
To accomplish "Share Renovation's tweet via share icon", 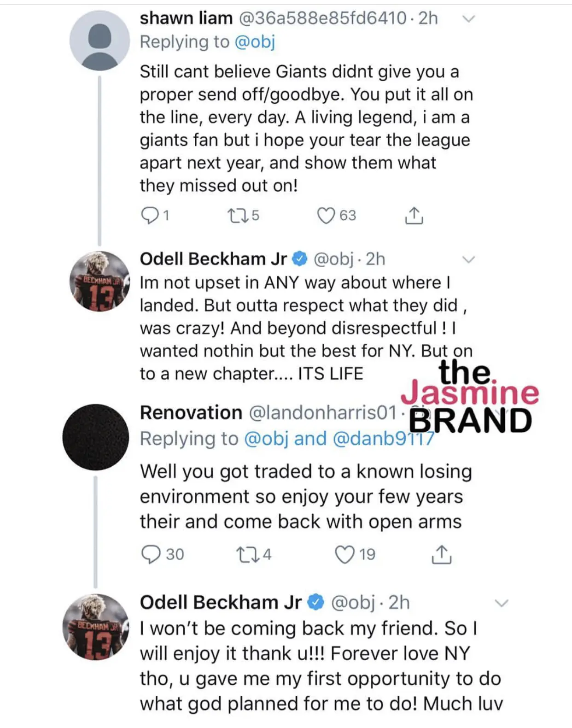I will click(441, 554).
